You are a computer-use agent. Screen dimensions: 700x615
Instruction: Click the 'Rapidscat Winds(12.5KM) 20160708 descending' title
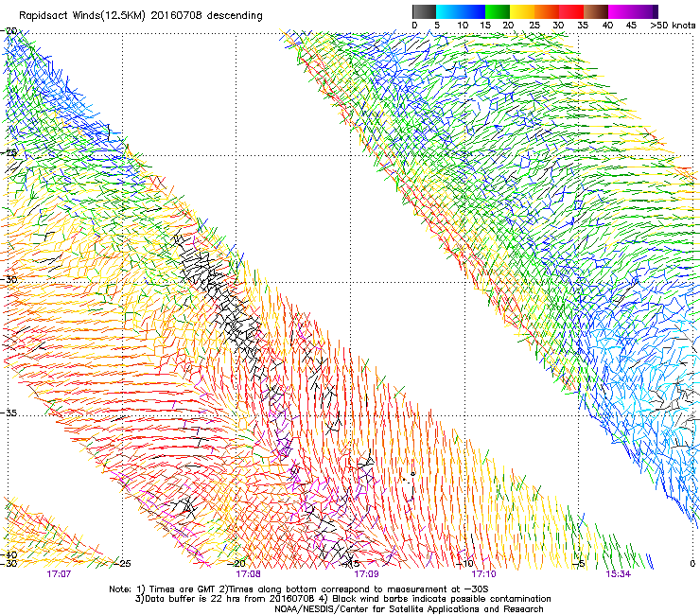[x=141, y=16]
